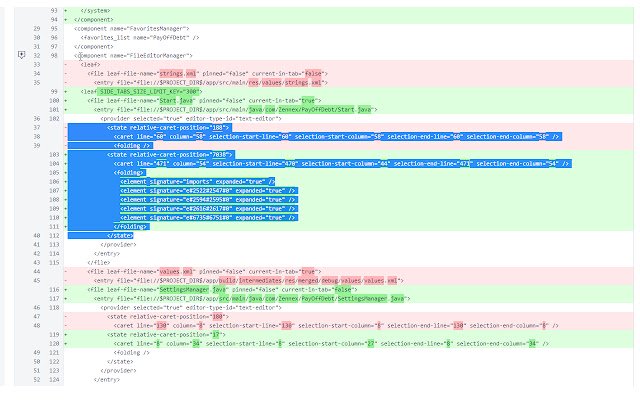Select old line number 44
Screen dimensions: 640x400
click(37, 271)
